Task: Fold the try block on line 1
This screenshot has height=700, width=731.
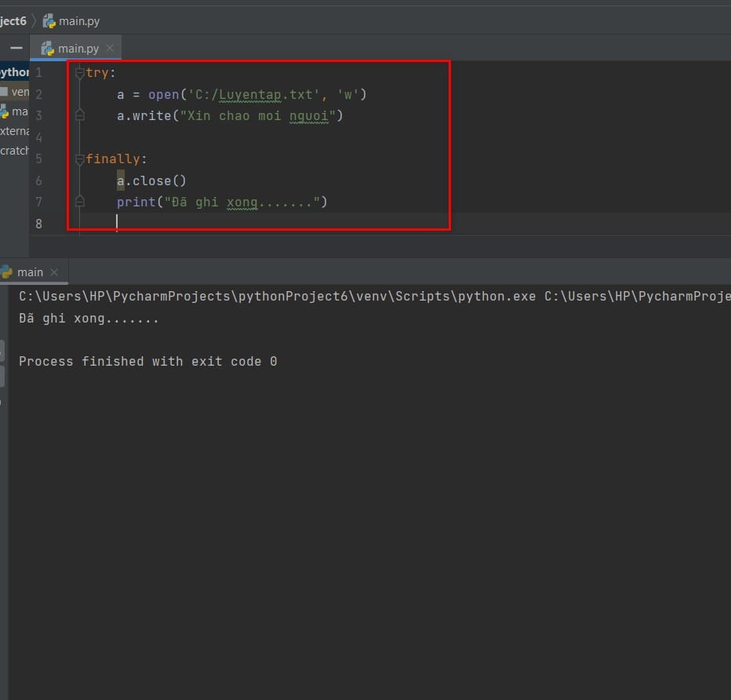Action: [x=80, y=73]
